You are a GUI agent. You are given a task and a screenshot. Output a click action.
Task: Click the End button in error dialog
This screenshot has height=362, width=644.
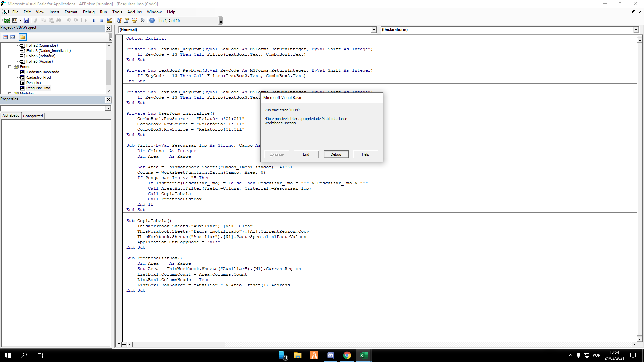click(x=306, y=154)
